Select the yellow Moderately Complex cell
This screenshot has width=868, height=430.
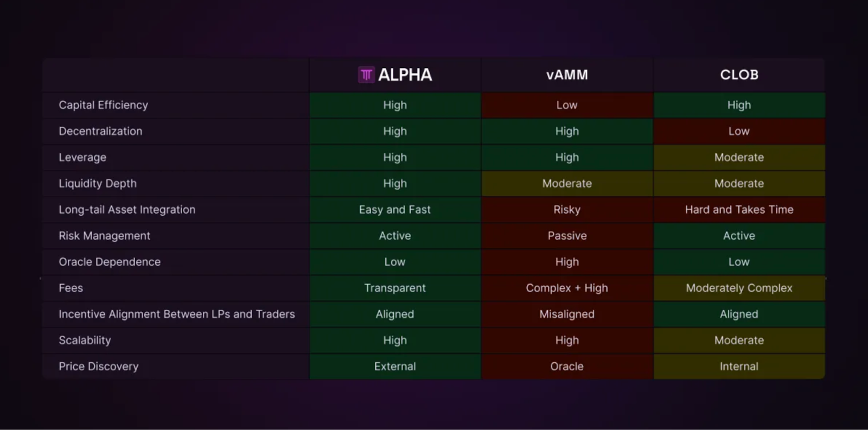(x=739, y=288)
